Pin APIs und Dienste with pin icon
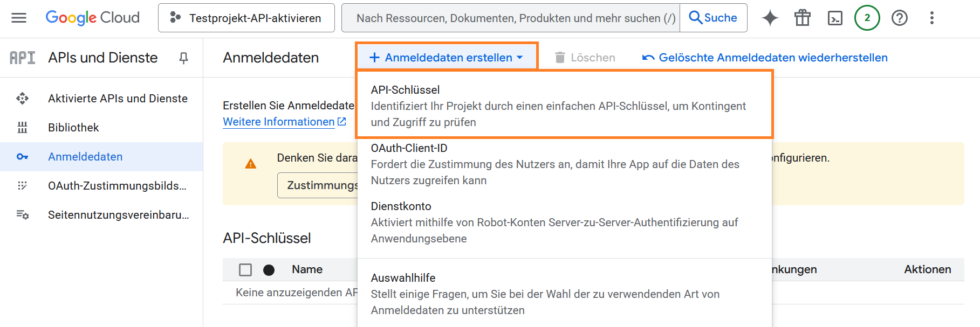Viewport: 980px width, 327px height. [183, 58]
